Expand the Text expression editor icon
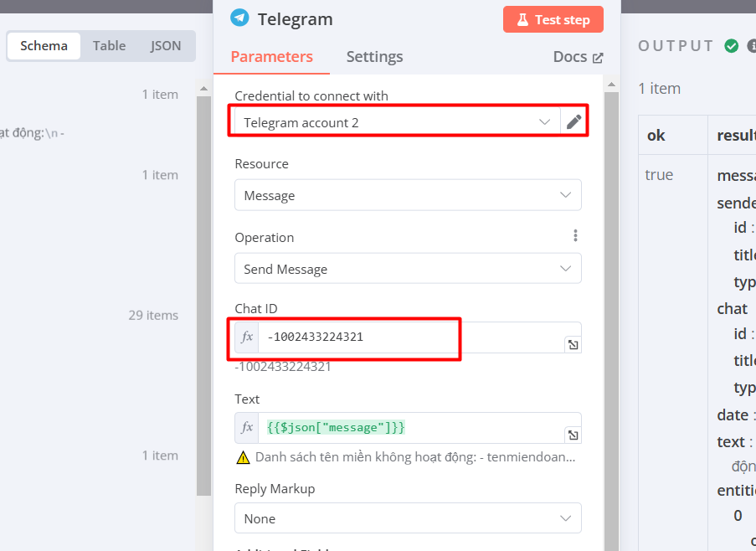The width and height of the screenshot is (756, 551). tap(573, 435)
